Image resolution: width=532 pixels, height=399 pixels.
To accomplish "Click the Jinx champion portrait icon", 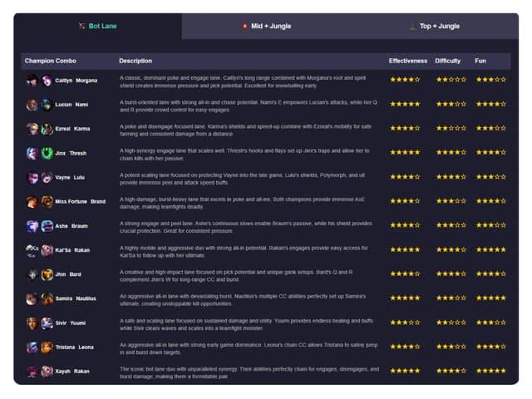I will (x=32, y=153).
